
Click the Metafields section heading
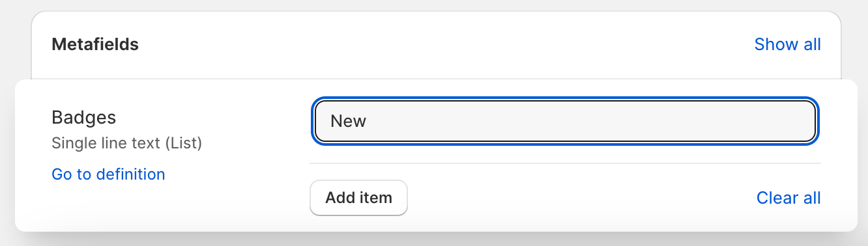tap(95, 44)
